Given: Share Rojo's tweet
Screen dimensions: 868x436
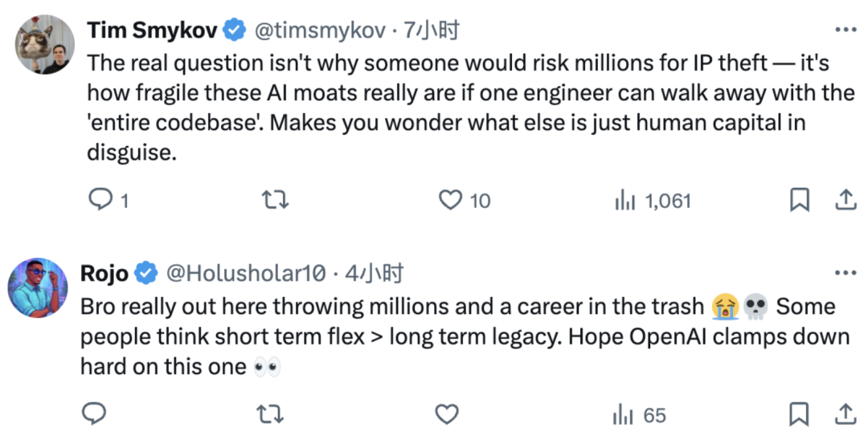Looking at the screenshot, I should tap(845, 414).
